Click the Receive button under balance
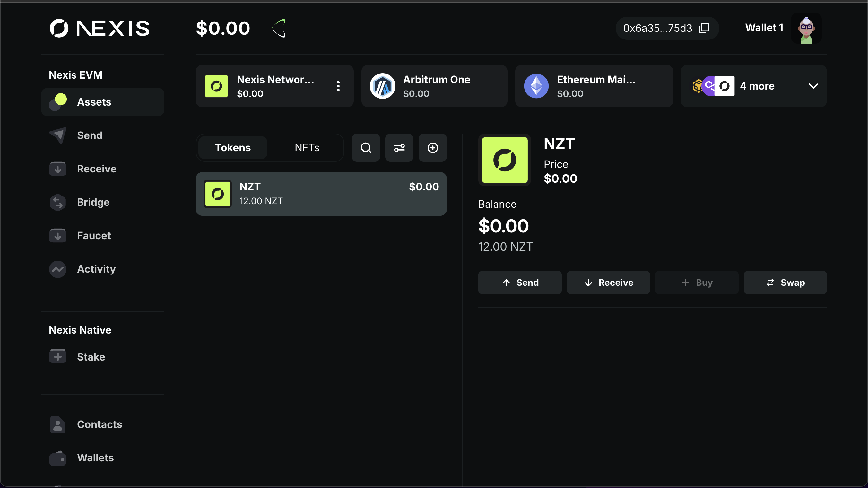868x488 pixels. click(x=608, y=283)
